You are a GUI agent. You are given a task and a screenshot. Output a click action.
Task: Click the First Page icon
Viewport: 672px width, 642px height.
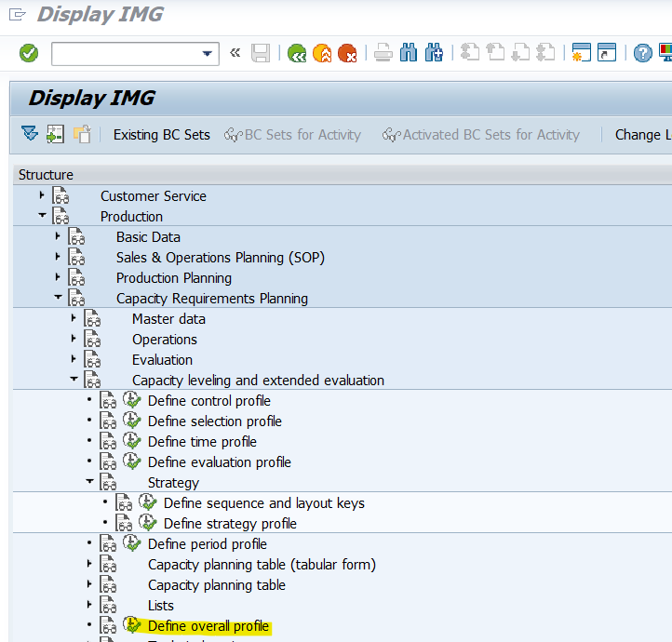coord(470,53)
